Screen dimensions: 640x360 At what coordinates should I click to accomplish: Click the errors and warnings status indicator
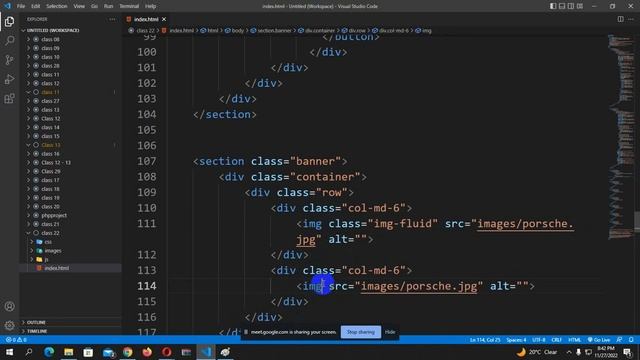click(16, 340)
